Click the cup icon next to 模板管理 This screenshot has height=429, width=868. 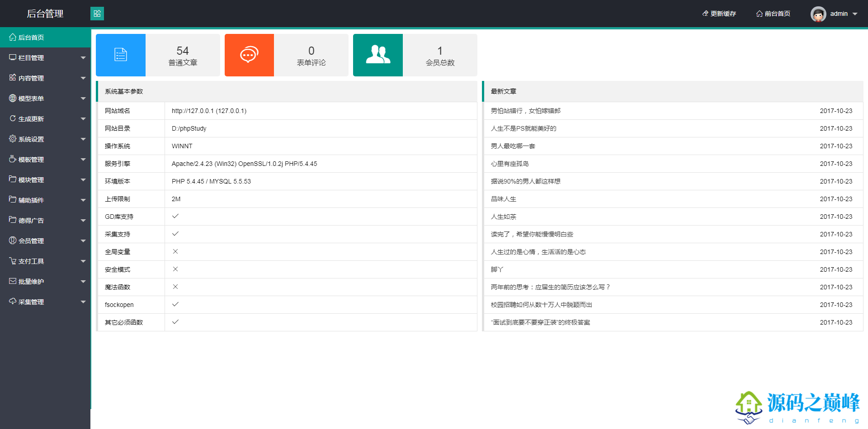13,159
